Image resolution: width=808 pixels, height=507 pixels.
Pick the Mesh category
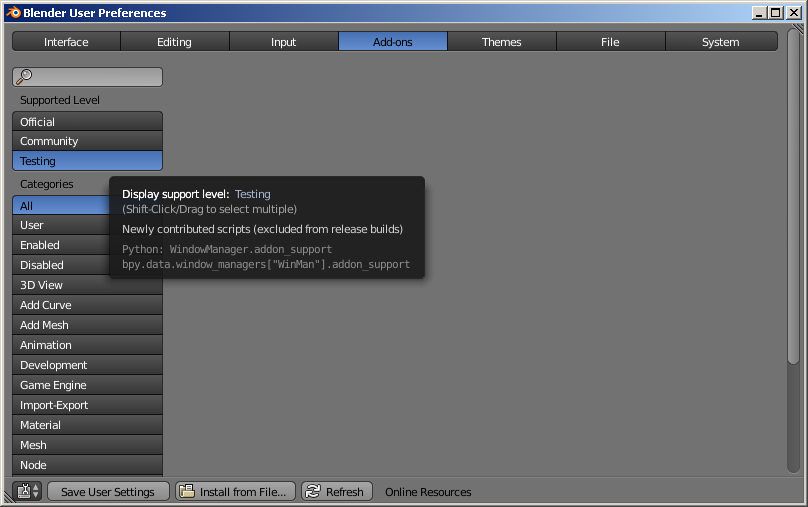[87, 445]
